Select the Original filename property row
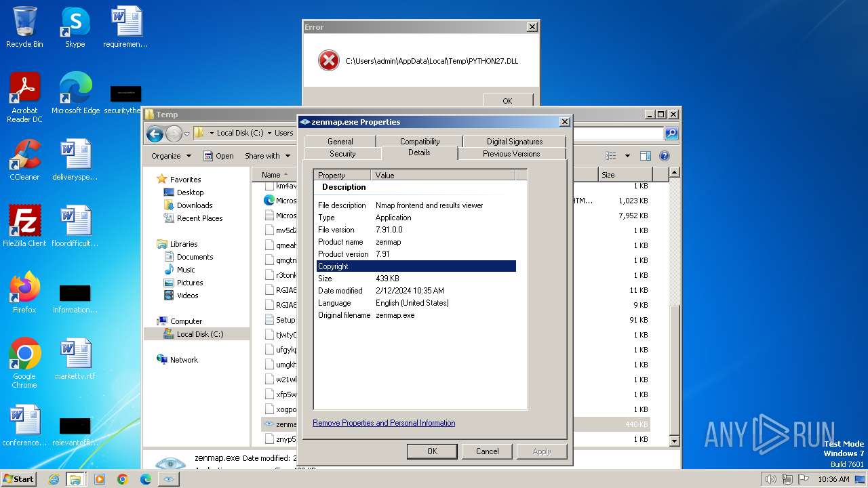The width and height of the screenshot is (868, 488). (x=416, y=315)
